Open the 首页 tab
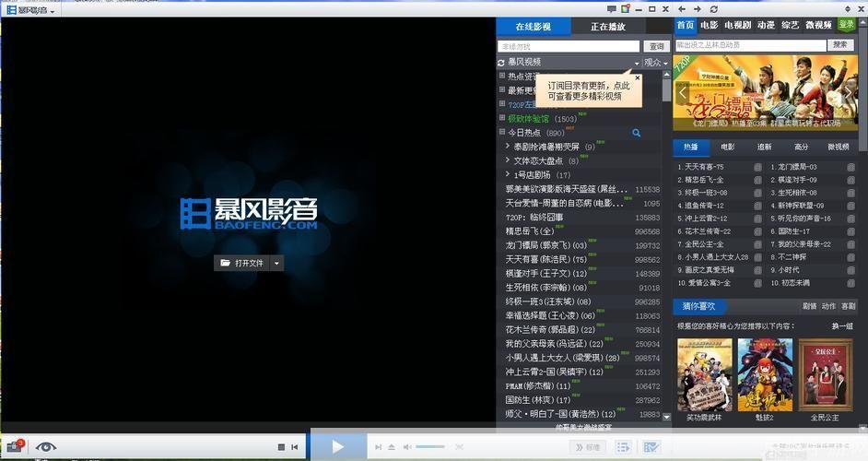The image size is (868, 461). tap(686, 25)
